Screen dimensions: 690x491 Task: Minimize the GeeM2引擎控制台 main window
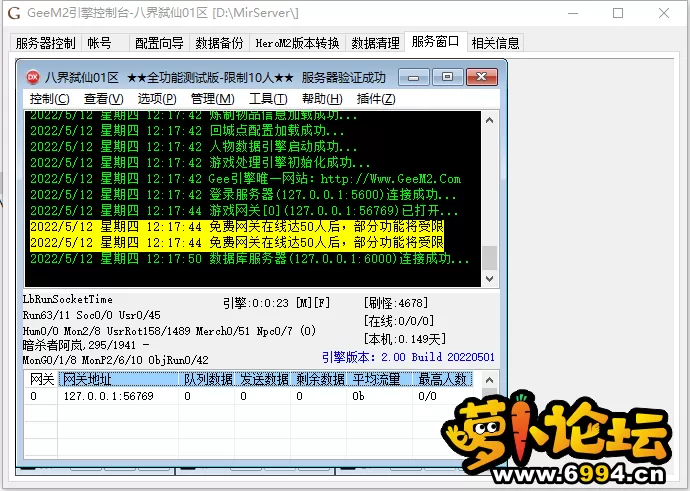tap(573, 13)
